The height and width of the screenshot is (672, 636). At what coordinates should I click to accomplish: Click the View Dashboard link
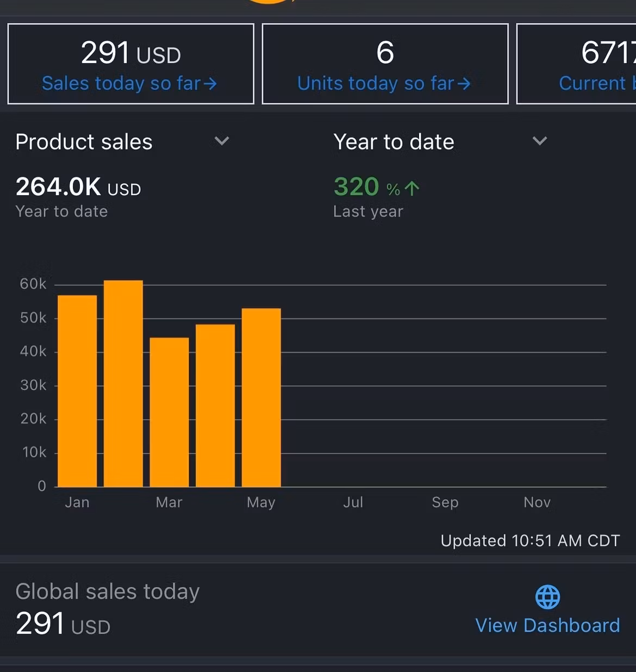pyautogui.click(x=547, y=625)
